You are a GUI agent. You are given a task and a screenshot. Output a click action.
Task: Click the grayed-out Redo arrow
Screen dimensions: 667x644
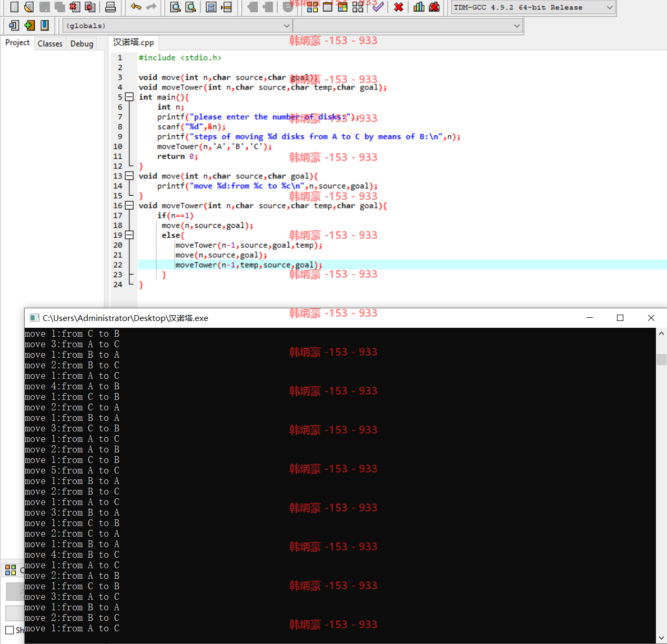pos(151,7)
